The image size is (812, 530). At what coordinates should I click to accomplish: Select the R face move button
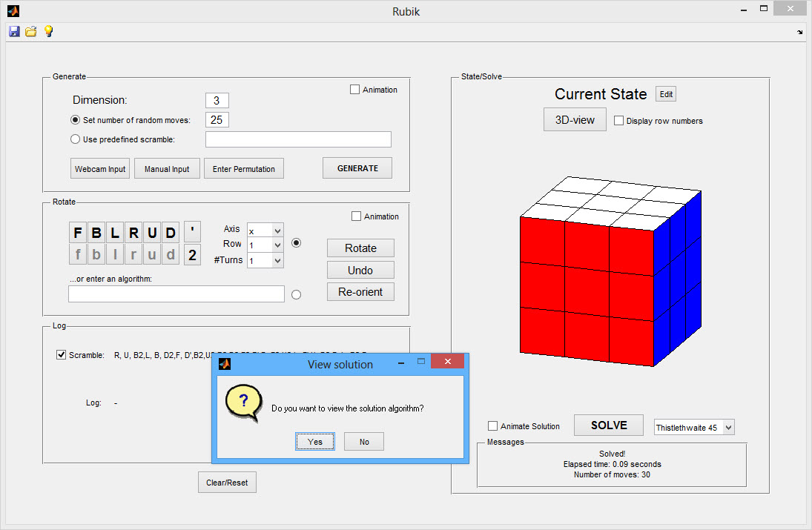click(x=133, y=233)
